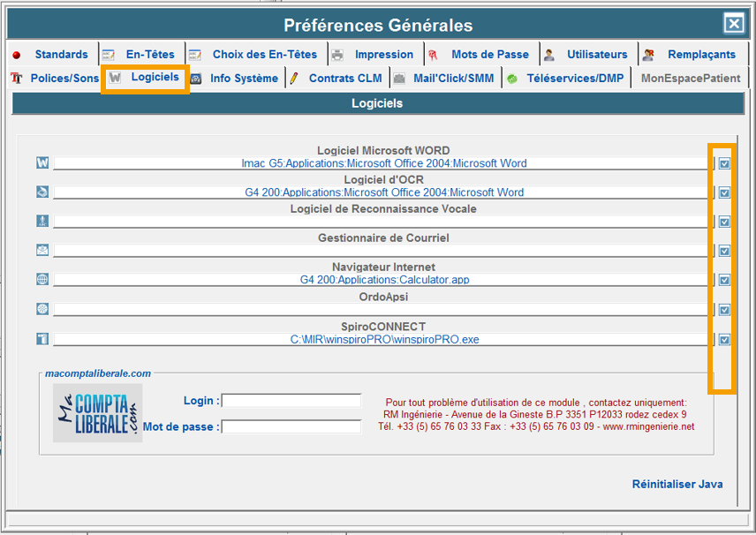The image size is (756, 535).
Task: Click the microphone icon for Reconnaissance Vocale
Action: click(x=42, y=221)
